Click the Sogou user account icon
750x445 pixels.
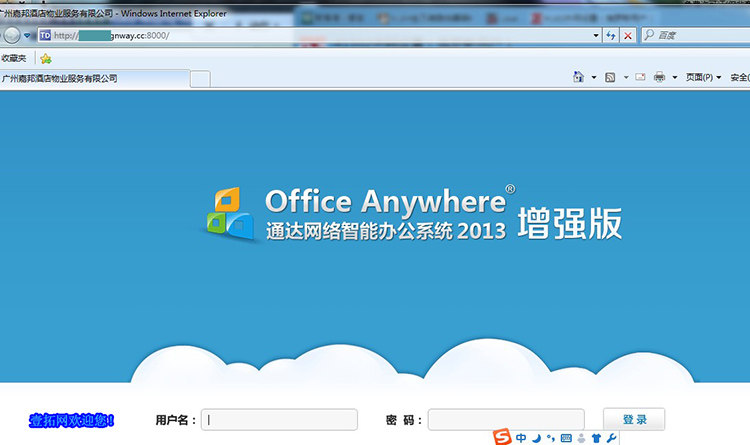[581, 438]
